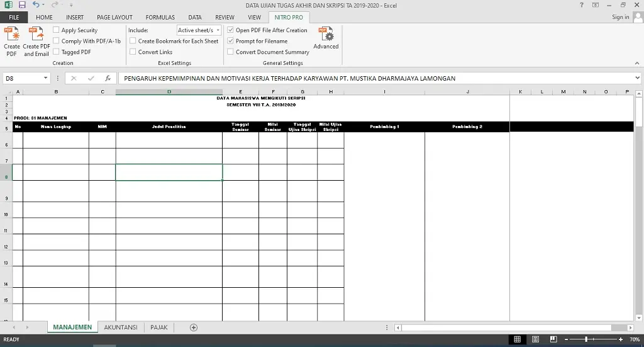The width and height of the screenshot is (644, 347).
Task: Switch to the INSERT ribbon tab
Action: (75, 17)
